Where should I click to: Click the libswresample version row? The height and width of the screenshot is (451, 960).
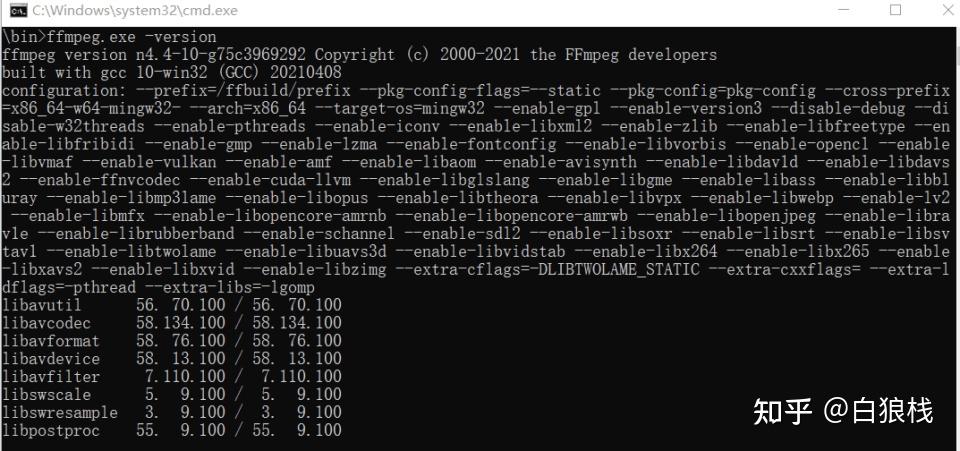coord(170,412)
